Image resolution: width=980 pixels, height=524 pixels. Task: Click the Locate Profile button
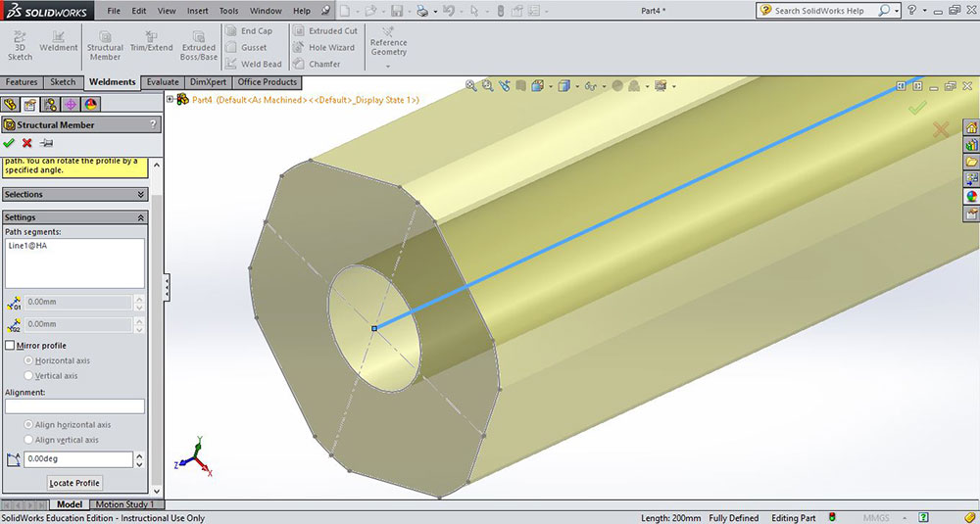[75, 483]
